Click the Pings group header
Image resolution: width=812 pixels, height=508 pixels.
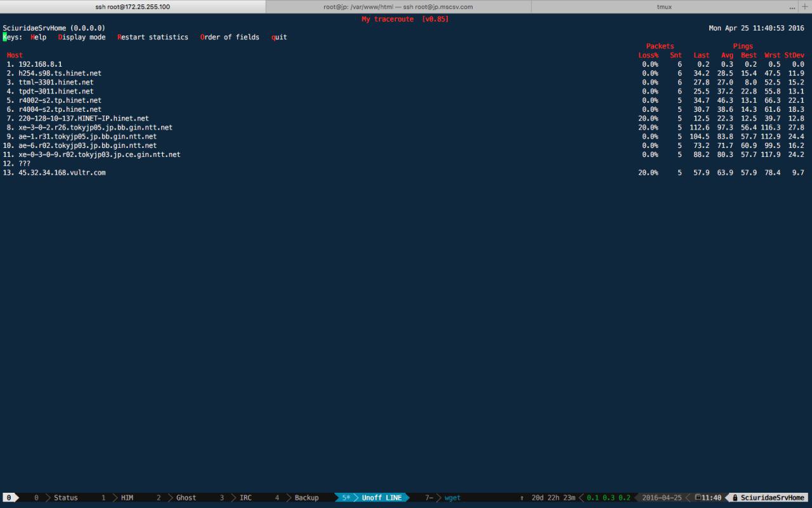pos(743,46)
